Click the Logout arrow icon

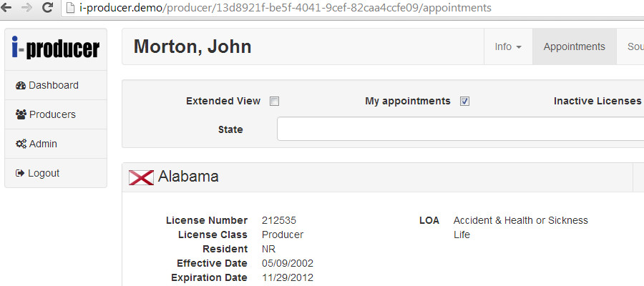pyautogui.click(x=20, y=173)
